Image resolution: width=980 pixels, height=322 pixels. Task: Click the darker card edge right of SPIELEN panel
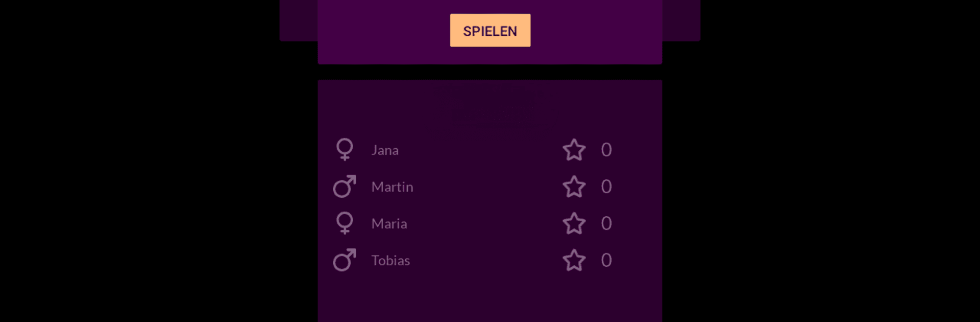[x=681, y=20]
